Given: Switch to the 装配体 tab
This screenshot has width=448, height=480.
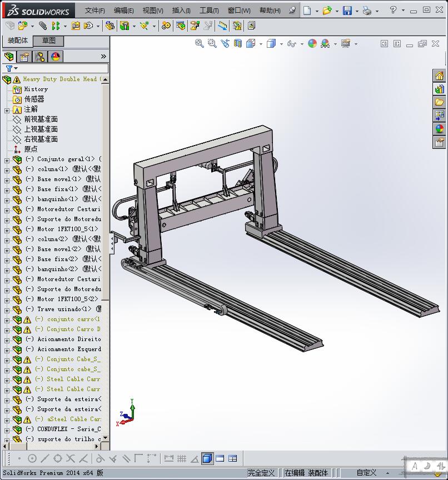Looking at the screenshot, I should coord(18,41).
